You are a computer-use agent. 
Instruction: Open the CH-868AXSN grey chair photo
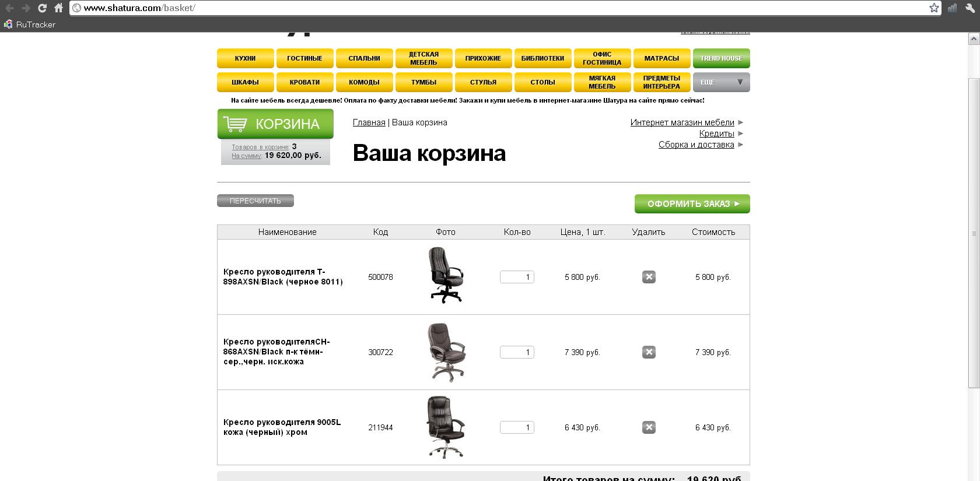click(x=446, y=352)
